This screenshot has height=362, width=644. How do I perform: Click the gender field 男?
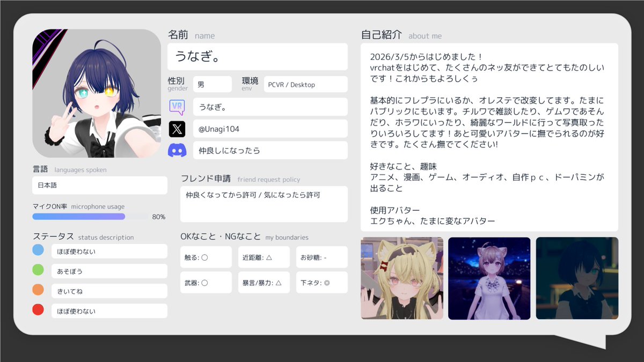point(213,84)
